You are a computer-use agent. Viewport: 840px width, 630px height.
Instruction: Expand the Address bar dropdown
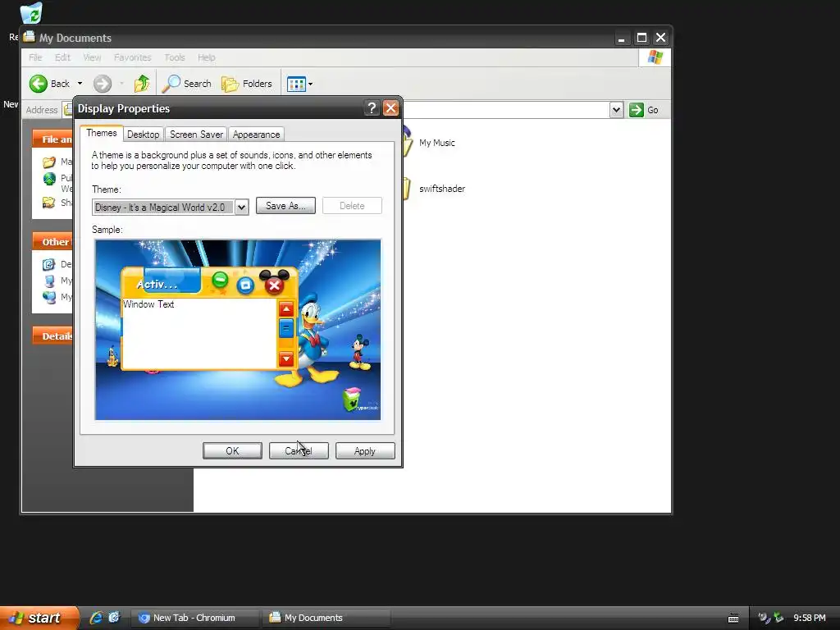point(616,110)
